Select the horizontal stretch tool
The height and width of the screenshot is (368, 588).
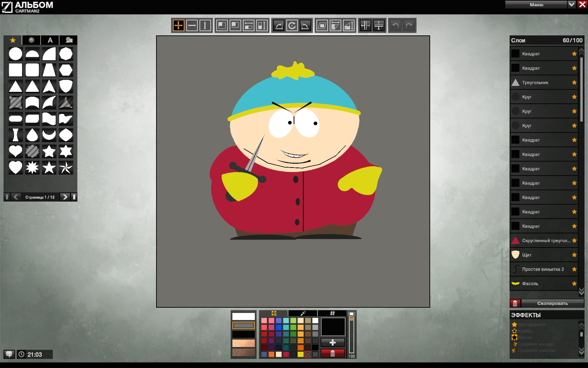pos(248,25)
